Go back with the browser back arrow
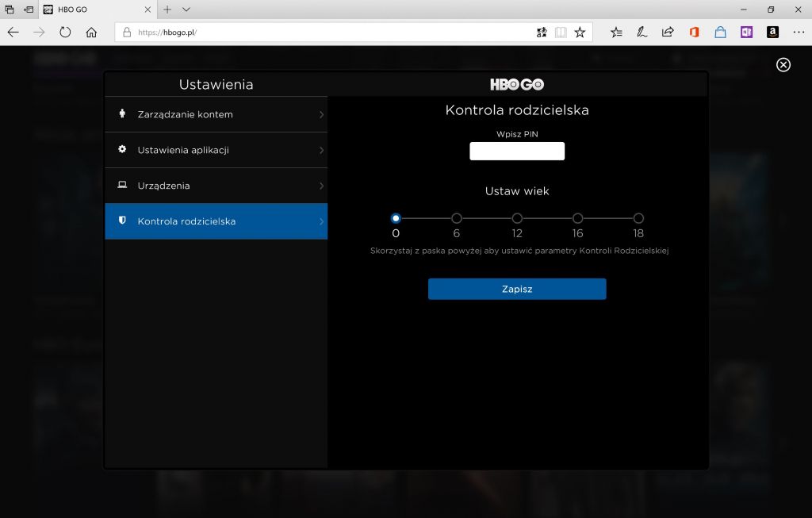The image size is (812, 518). tap(13, 32)
